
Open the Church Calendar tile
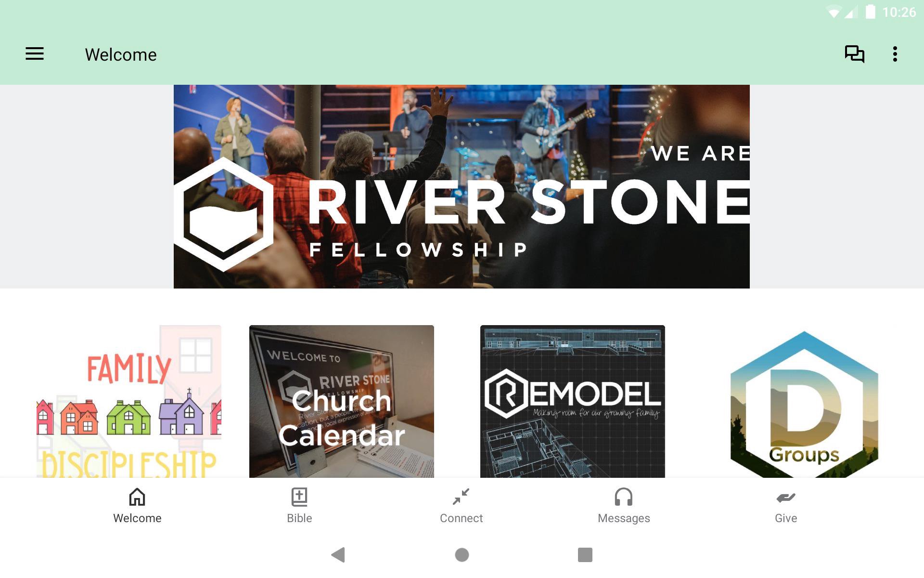(x=342, y=401)
